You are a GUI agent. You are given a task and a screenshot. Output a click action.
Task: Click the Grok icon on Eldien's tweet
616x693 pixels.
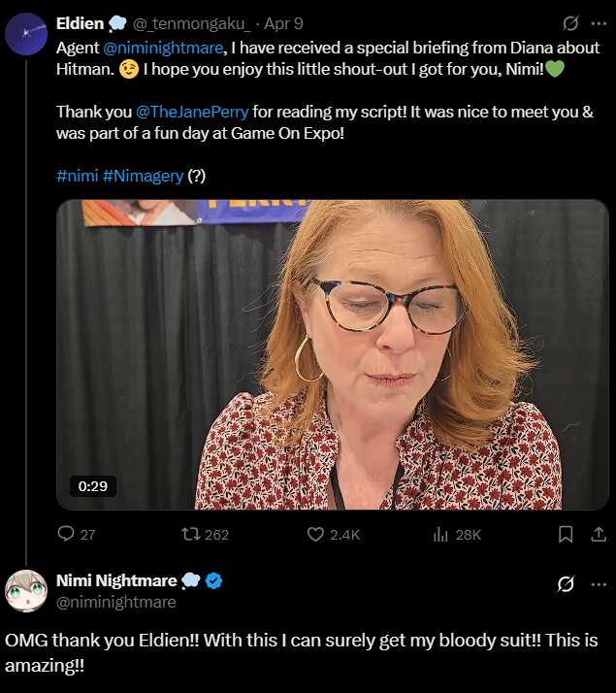571,23
